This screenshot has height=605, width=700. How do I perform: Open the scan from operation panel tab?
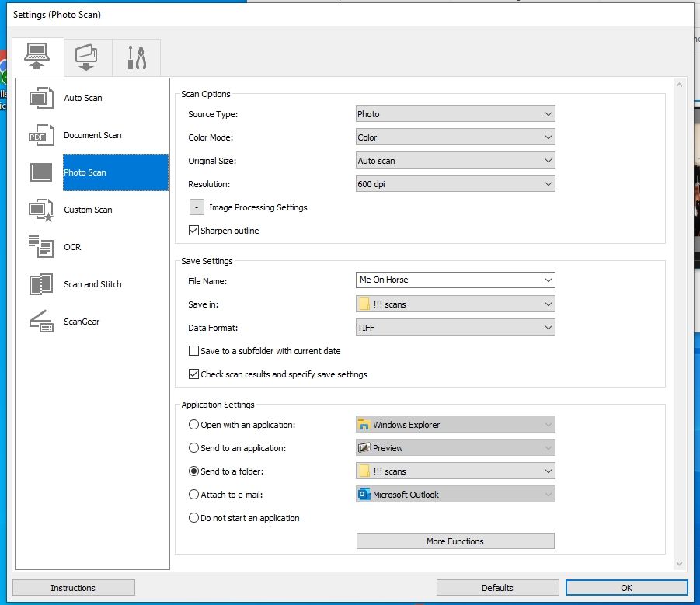85,57
